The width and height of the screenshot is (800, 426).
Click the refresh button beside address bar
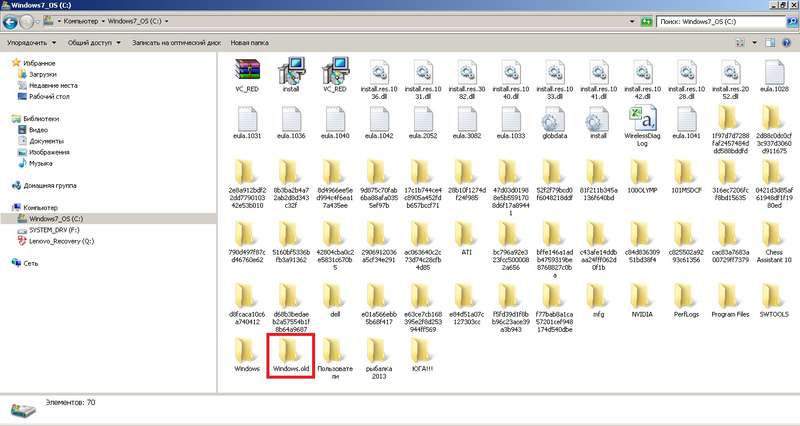646,21
